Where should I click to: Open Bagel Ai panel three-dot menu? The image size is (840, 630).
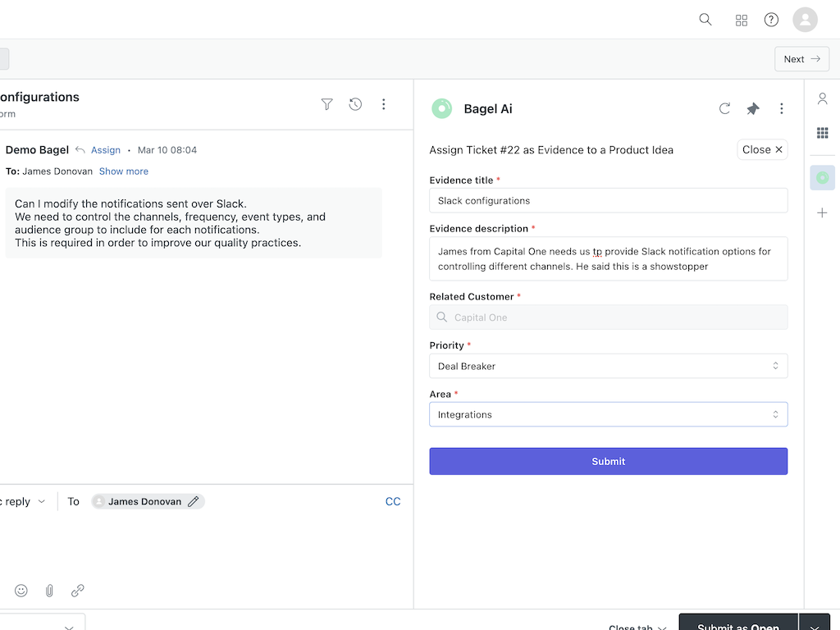click(x=782, y=109)
